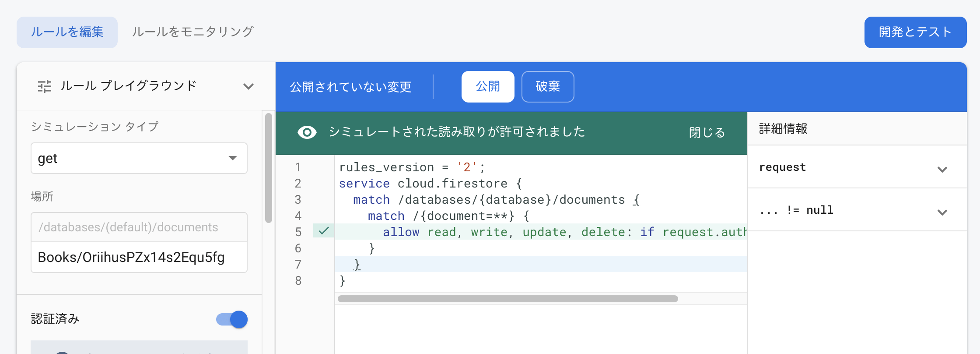Screen dimensions: 980x354
Task: Toggle the 認証済み authenticated switch
Action: pyautogui.click(x=232, y=319)
